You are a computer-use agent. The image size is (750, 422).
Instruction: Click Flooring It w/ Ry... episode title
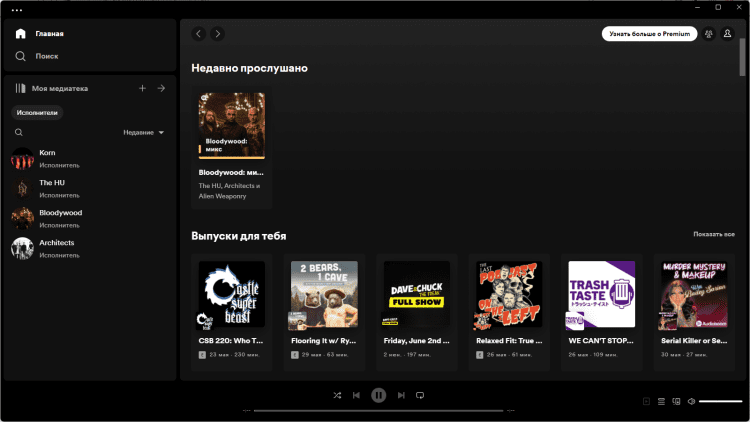[x=324, y=341]
